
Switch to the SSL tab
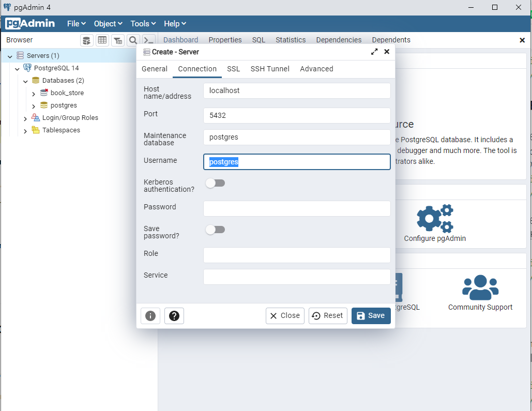(x=234, y=69)
